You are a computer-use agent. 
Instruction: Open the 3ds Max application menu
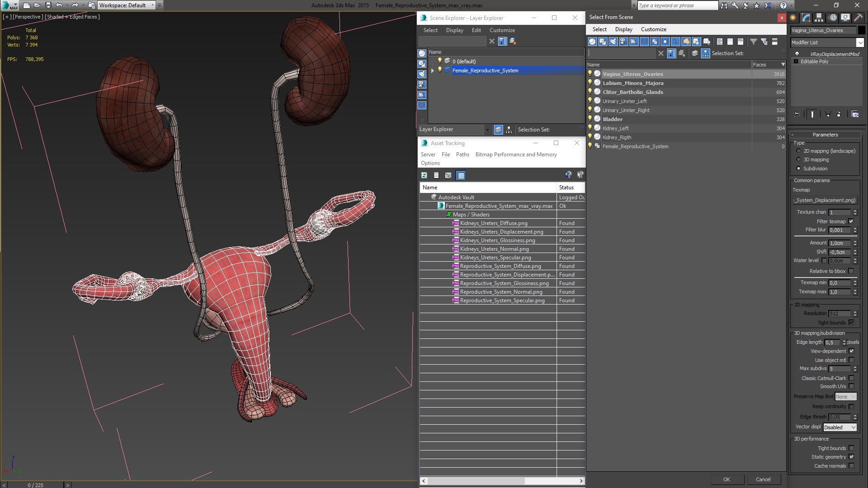tap(9, 5)
